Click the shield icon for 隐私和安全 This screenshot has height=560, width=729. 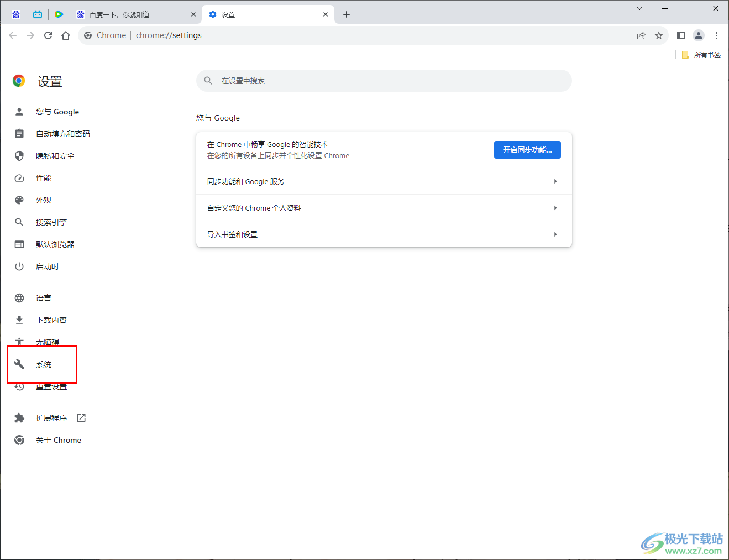point(19,156)
